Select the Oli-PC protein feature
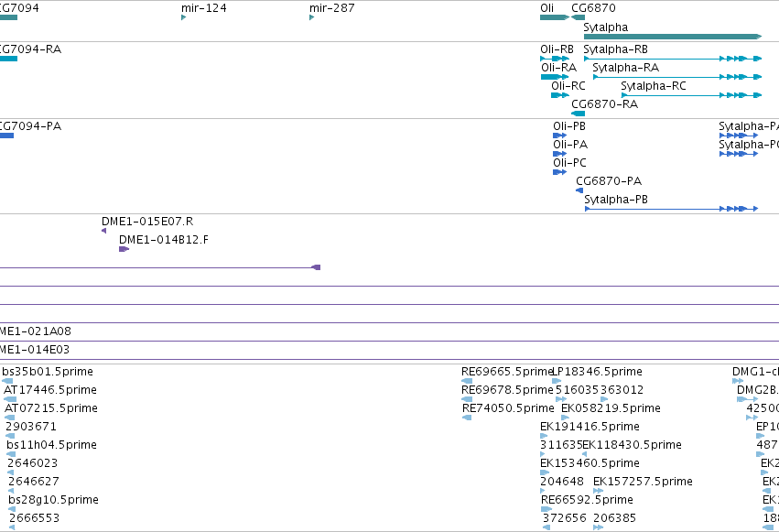Screen dimensions: 779x532 [x=560, y=172]
